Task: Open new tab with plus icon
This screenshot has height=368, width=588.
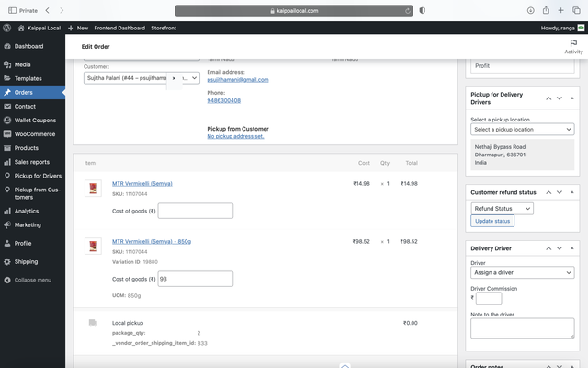Action: pos(560,10)
